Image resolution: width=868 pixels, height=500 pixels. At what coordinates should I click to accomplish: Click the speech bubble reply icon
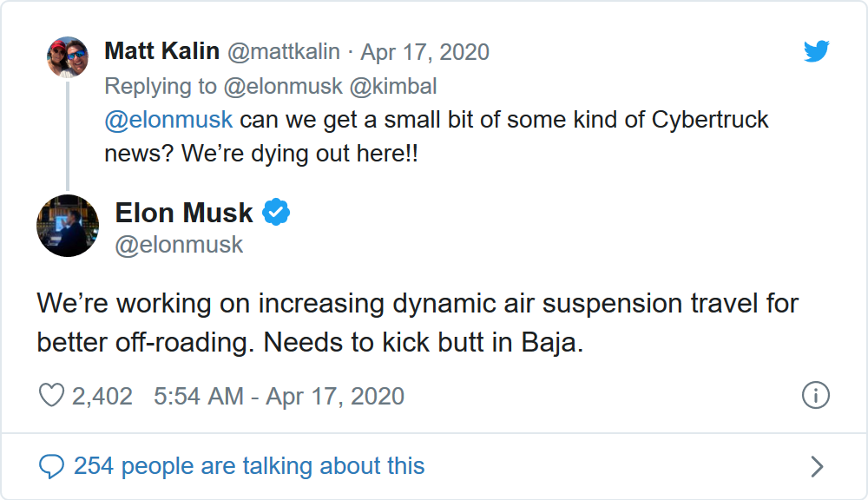click(x=52, y=466)
